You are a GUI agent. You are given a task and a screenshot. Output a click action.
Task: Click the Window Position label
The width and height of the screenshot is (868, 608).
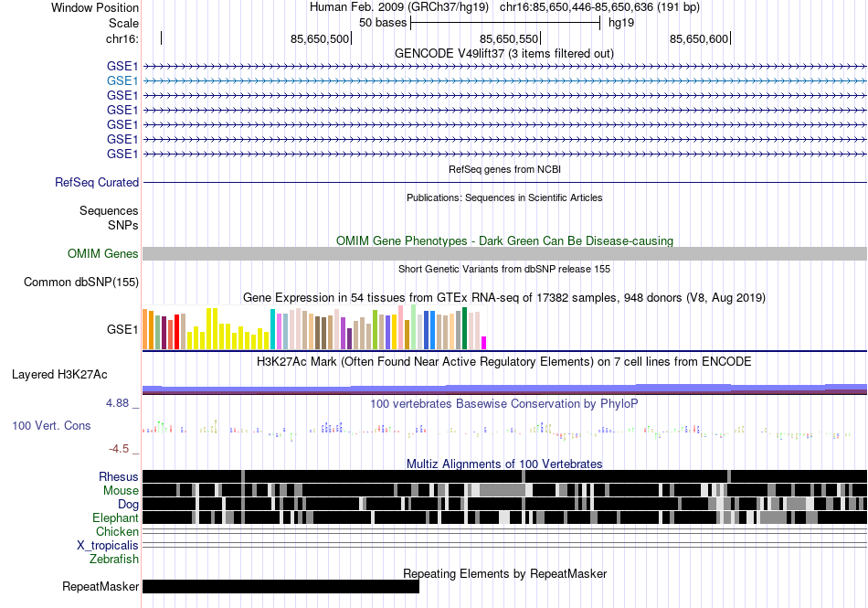[95, 7]
